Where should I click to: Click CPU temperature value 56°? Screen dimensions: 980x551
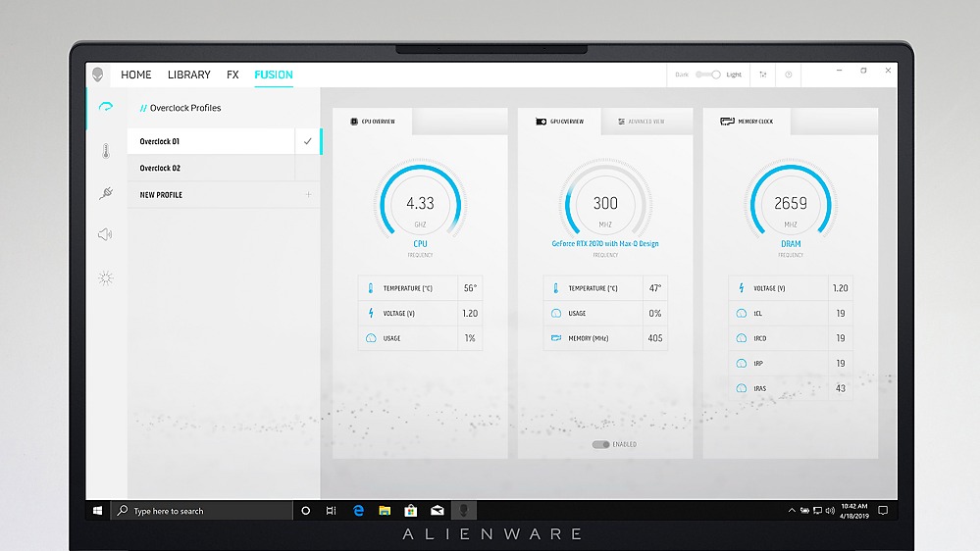point(470,288)
